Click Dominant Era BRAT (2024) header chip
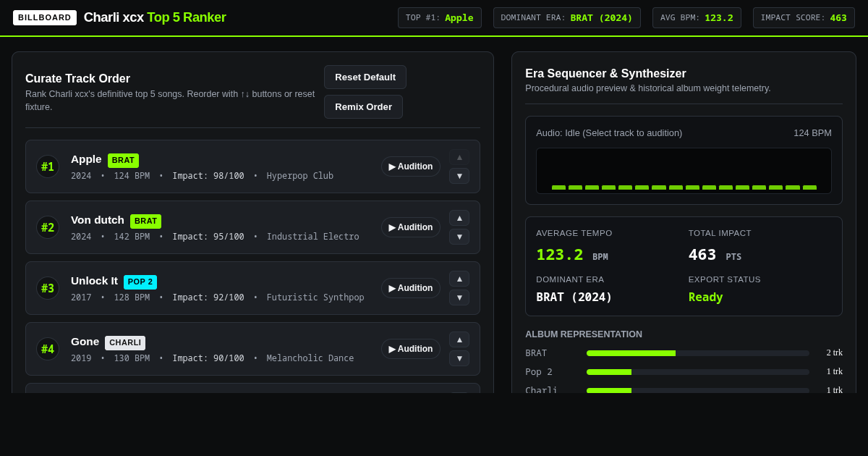This screenshot has width=868, height=456. [567, 17]
